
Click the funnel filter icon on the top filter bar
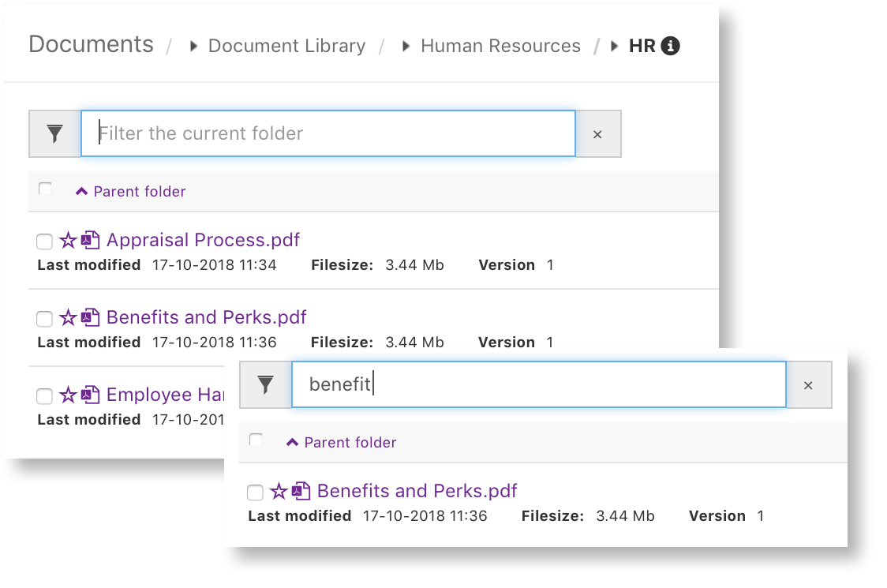pos(54,133)
